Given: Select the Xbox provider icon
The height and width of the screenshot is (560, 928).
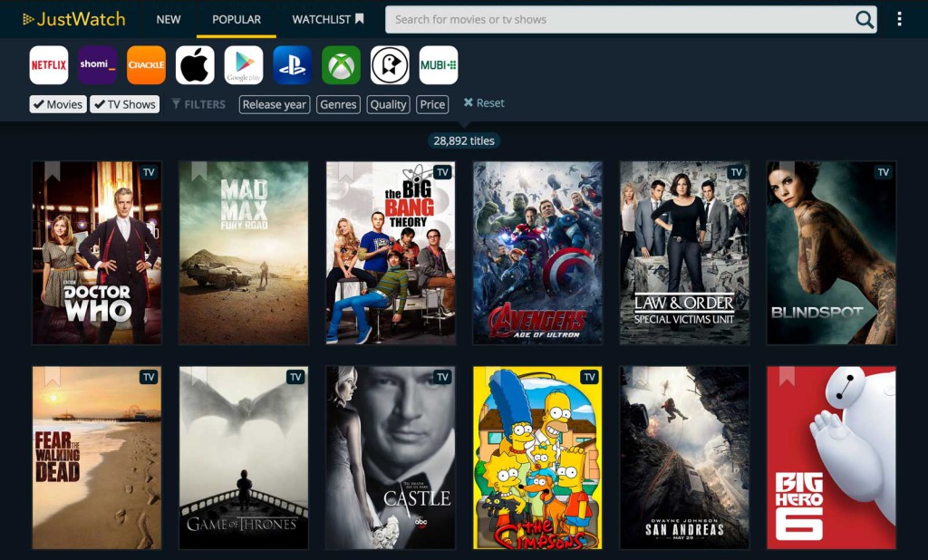Looking at the screenshot, I should coord(341,65).
